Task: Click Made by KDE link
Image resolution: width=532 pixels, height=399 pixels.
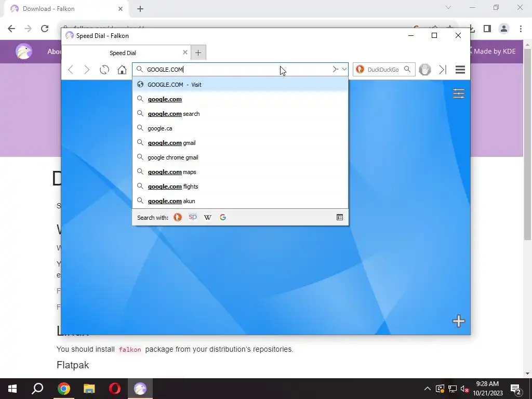Action: (495, 51)
